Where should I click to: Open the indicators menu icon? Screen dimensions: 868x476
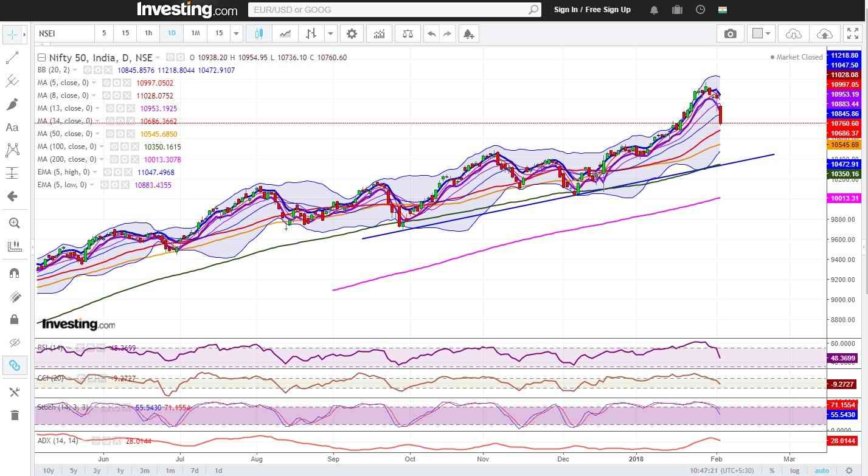[x=379, y=33]
